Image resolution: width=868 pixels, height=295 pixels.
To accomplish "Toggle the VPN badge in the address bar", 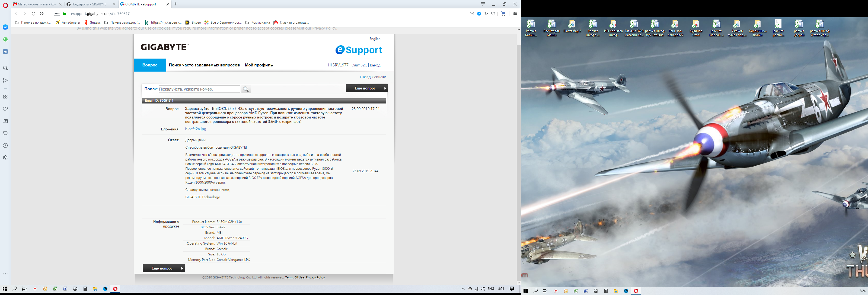I will pos(57,14).
